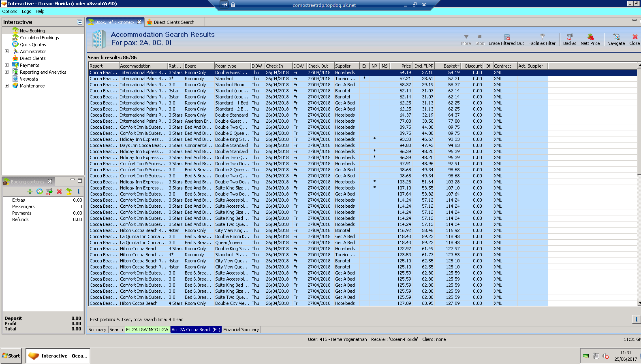This screenshot has width=641, height=364.
Task: Click the Basket cart icon in toolbar
Action: (569, 37)
